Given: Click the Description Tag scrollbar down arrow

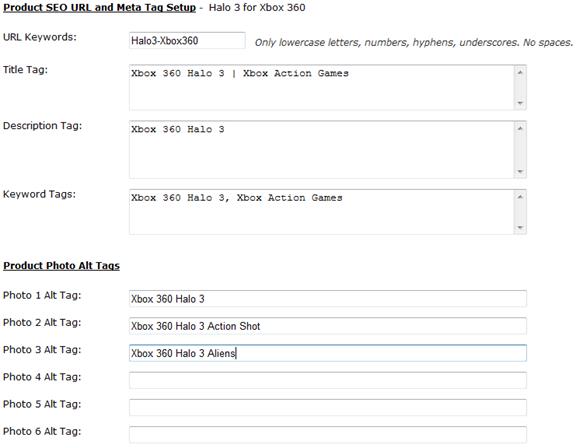Looking at the screenshot, I should (x=520, y=171).
